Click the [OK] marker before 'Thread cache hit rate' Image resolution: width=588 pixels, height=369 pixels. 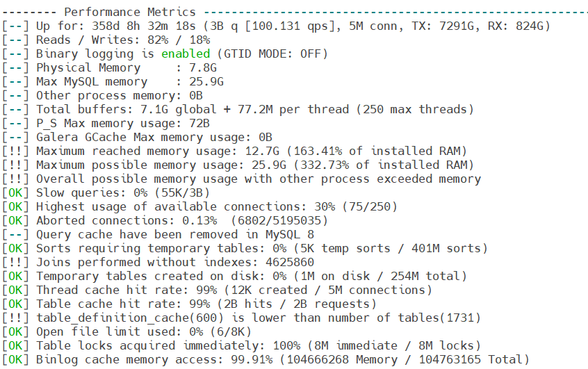pos(15,290)
